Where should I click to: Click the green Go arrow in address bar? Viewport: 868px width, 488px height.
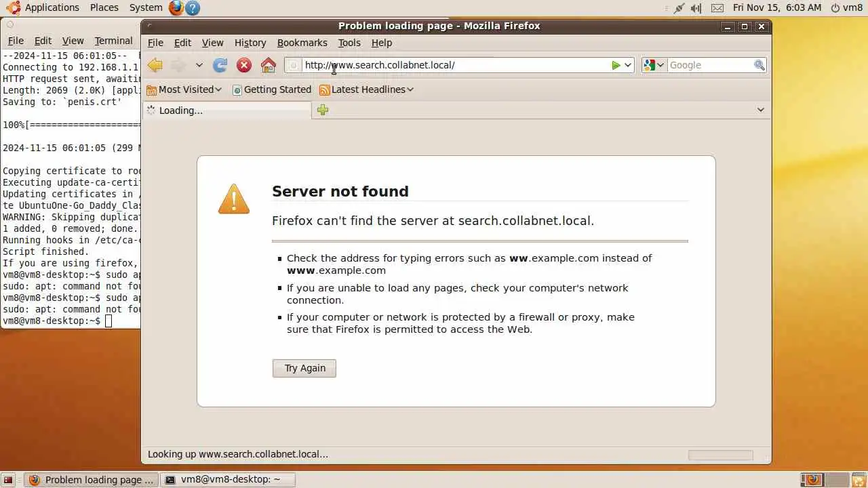(x=616, y=65)
